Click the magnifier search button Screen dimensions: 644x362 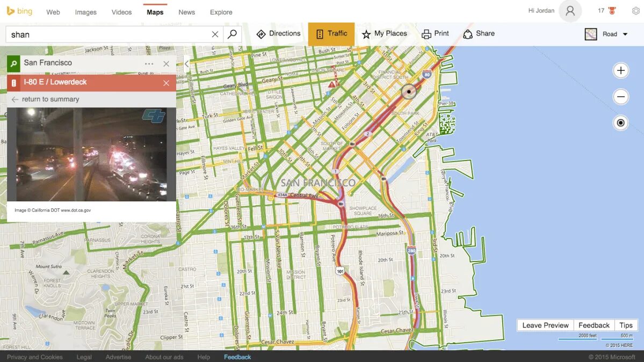click(x=232, y=34)
